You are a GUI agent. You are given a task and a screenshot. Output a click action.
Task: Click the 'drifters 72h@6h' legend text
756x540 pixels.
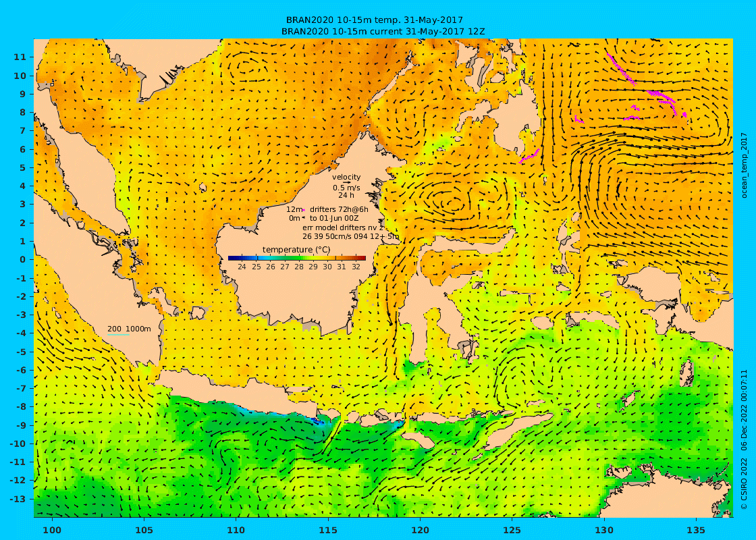(x=339, y=209)
